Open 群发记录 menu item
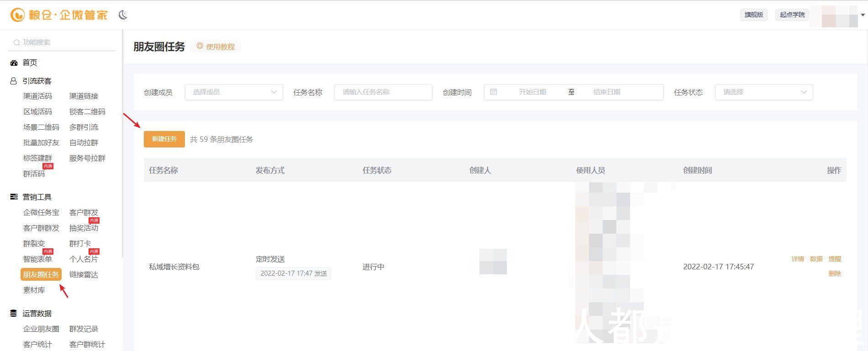 pyautogui.click(x=84, y=329)
